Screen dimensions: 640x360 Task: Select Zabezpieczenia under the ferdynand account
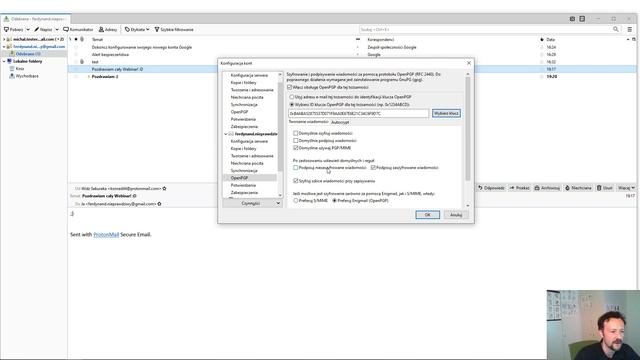pyautogui.click(x=244, y=192)
